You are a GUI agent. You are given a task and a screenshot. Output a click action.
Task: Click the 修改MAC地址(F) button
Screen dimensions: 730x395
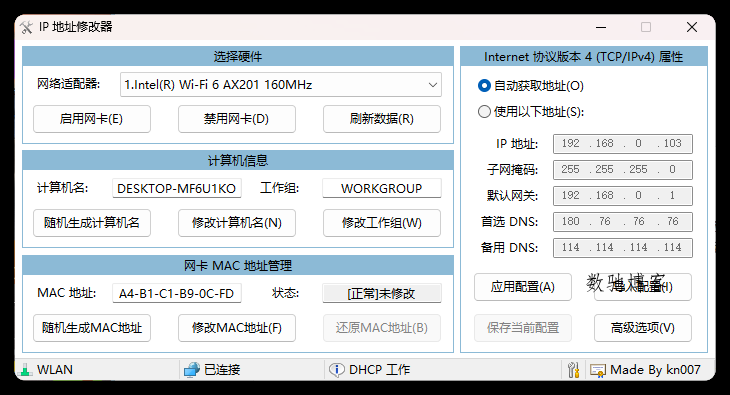click(x=237, y=328)
